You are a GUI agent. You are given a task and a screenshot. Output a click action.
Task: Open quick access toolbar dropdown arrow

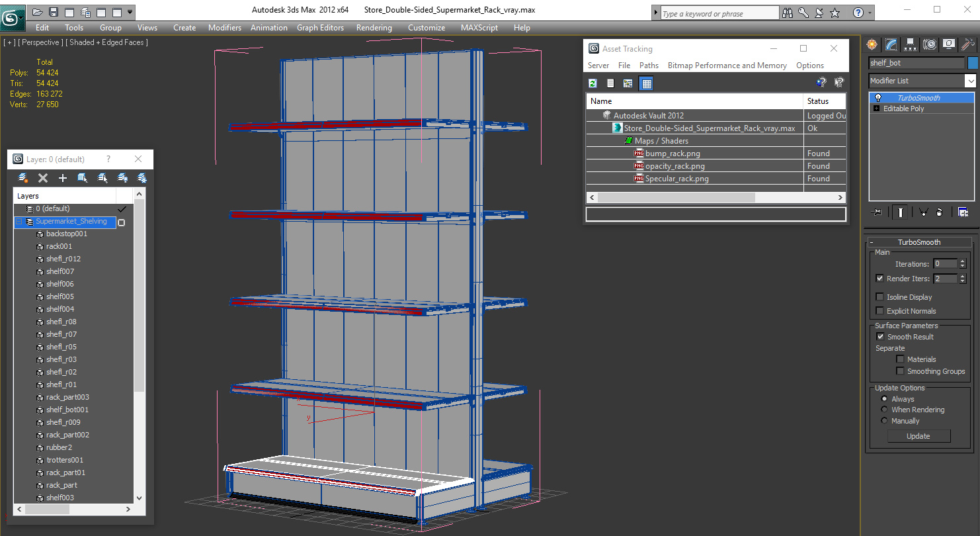tap(130, 12)
